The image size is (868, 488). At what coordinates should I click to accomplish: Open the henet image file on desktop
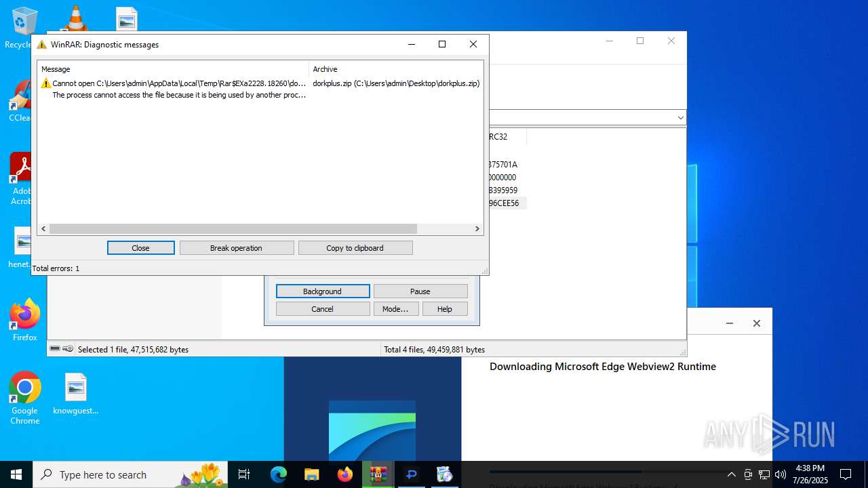20,247
